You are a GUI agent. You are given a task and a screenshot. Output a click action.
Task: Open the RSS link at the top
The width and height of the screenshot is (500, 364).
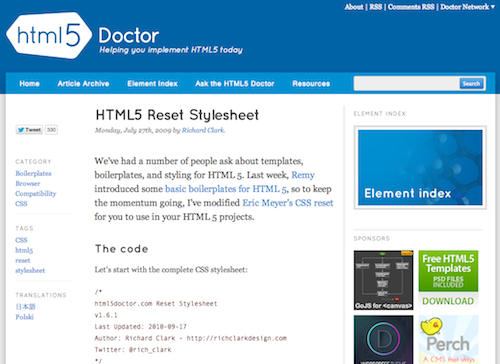pos(376,7)
